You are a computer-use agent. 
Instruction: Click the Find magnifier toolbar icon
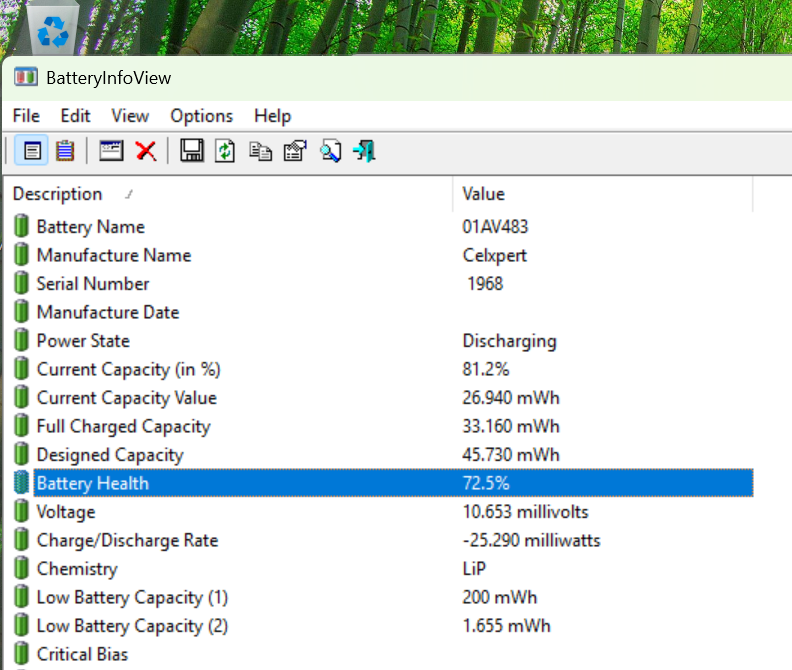pos(331,151)
